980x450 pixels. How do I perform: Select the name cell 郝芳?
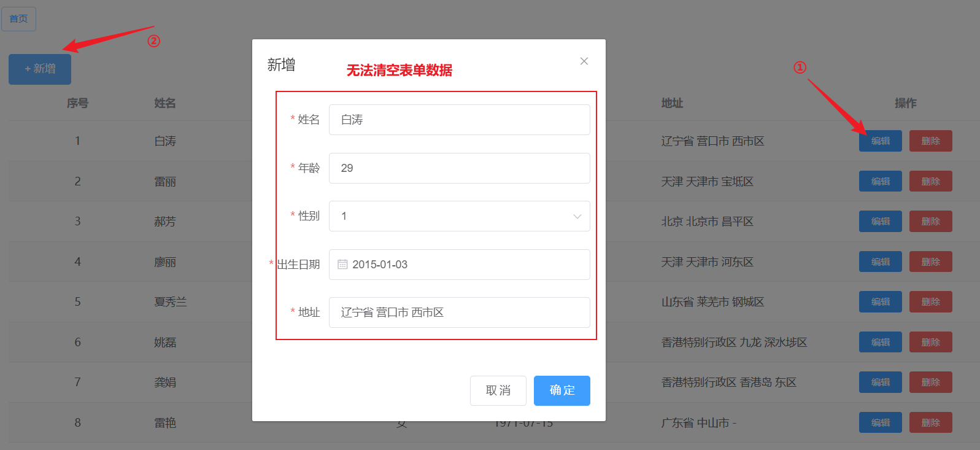[x=165, y=222]
